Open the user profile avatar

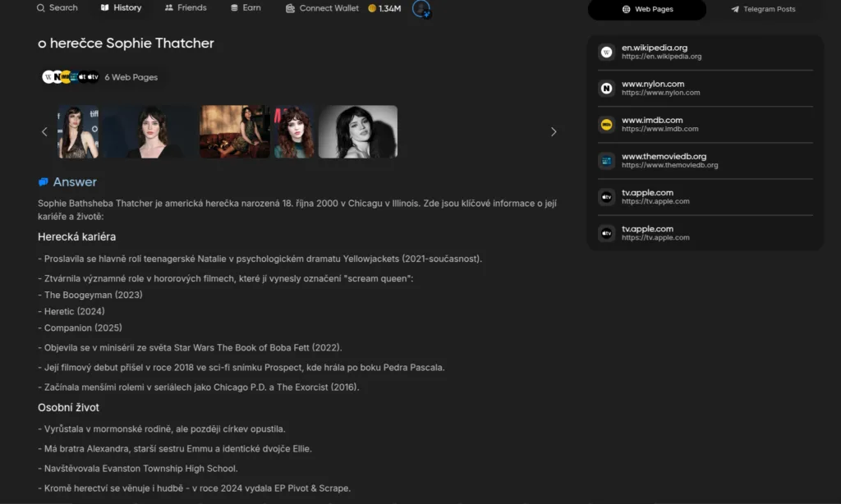pyautogui.click(x=421, y=8)
